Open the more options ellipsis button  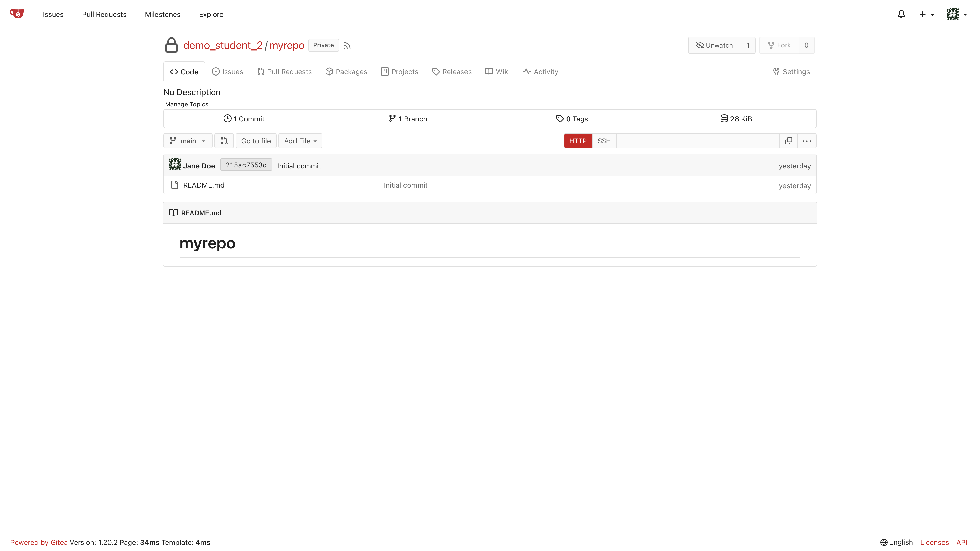pos(806,141)
